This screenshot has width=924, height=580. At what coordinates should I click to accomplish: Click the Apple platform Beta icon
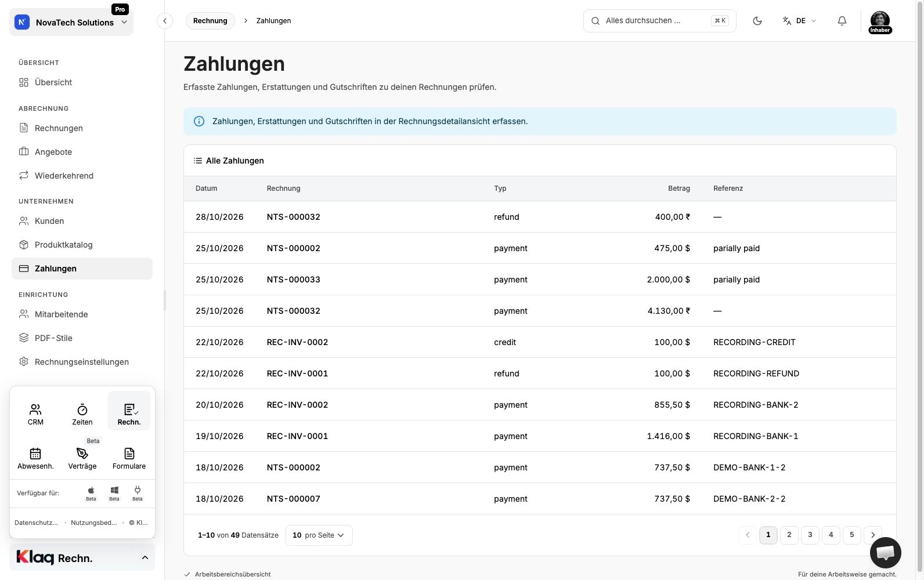click(91, 494)
